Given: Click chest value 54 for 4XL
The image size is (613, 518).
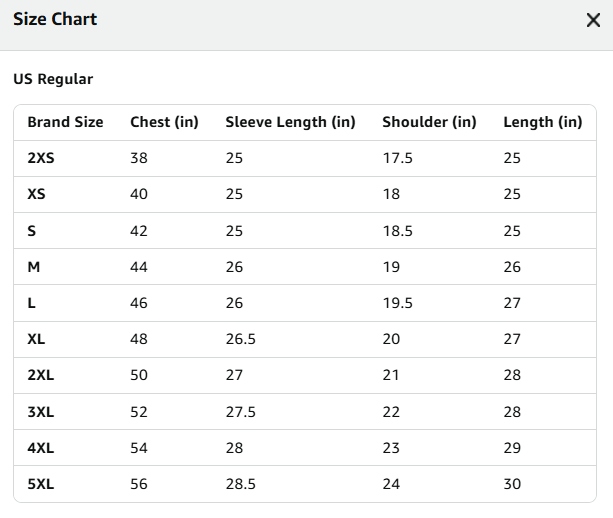Looking at the screenshot, I should coord(139,448).
